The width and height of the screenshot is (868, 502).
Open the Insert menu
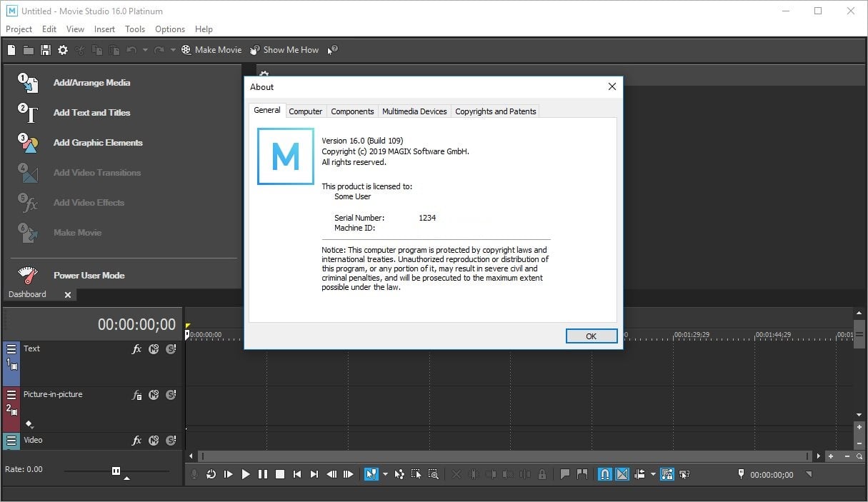pos(104,29)
